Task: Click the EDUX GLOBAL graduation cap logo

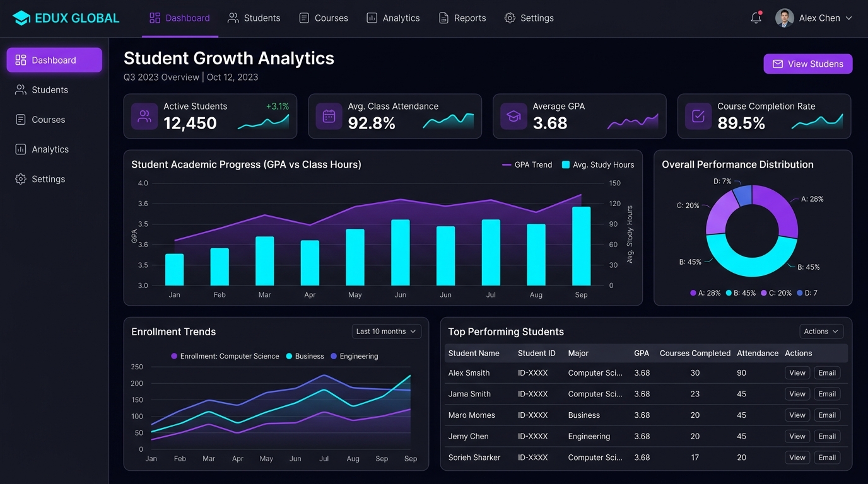Action: point(21,18)
